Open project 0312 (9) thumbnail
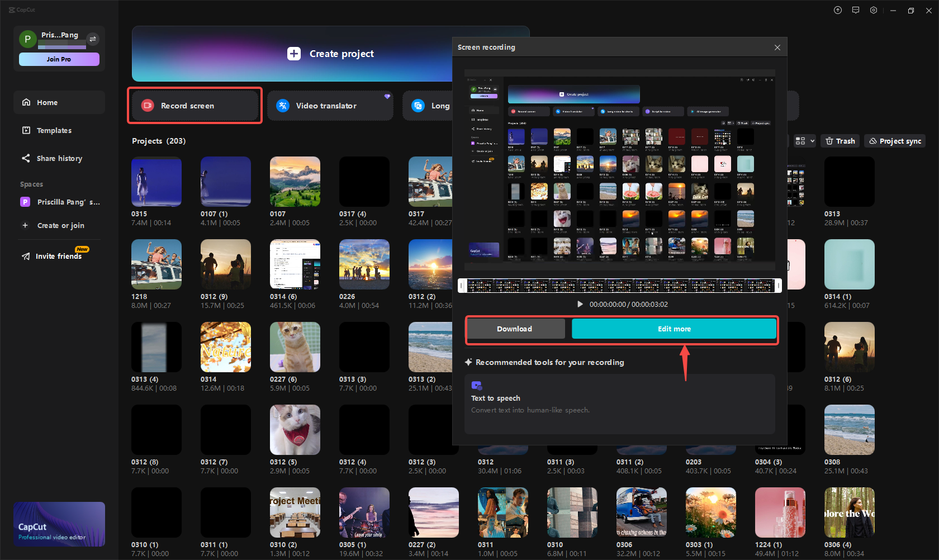 (226, 264)
